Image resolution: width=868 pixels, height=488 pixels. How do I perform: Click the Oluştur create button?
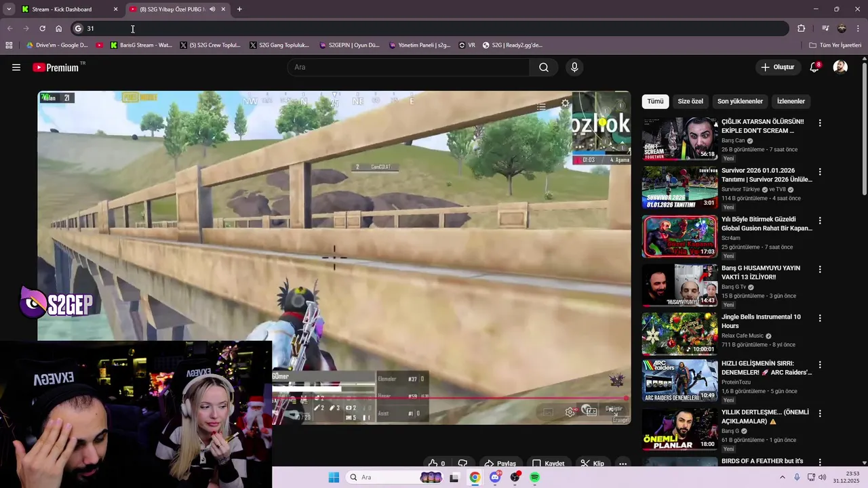pyautogui.click(x=777, y=67)
